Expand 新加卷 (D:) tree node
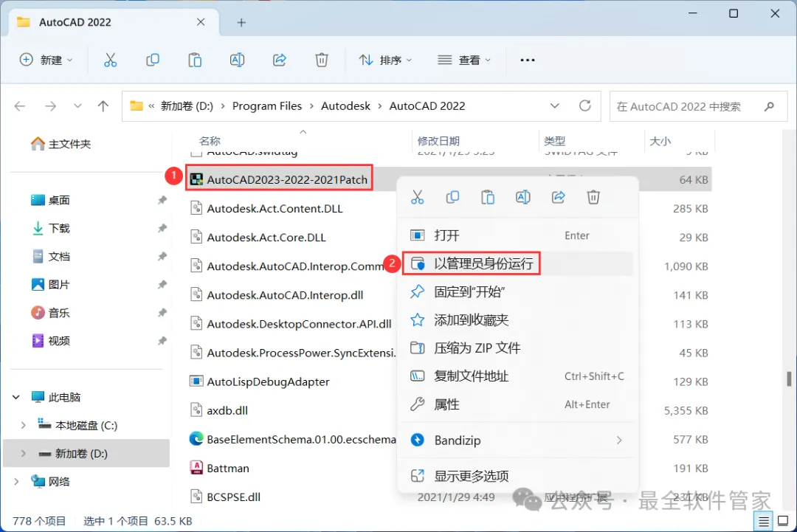The image size is (797, 532). coord(24,453)
